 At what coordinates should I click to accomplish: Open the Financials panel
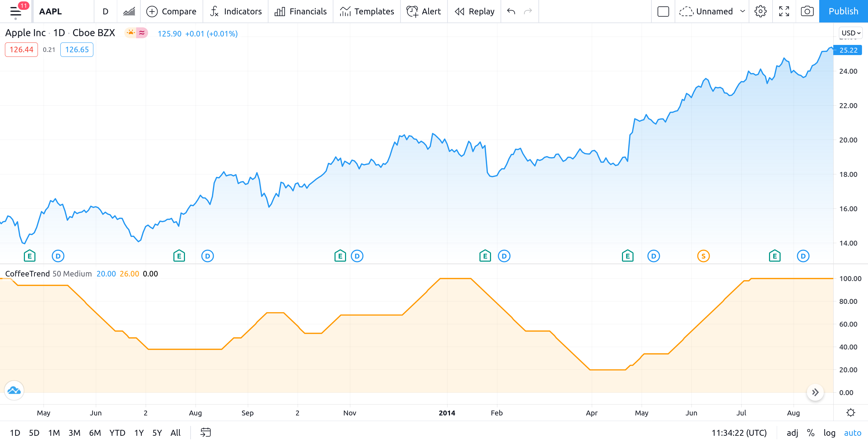(300, 11)
